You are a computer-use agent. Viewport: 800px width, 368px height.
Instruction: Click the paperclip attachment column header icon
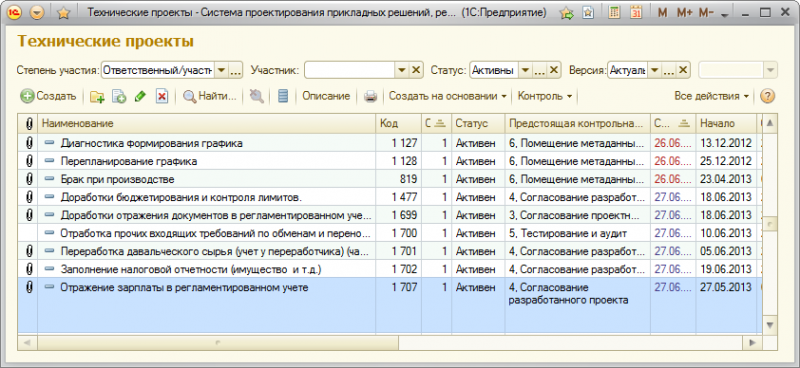[28, 124]
